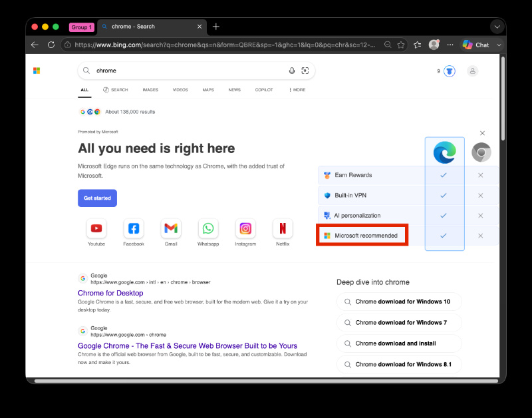Search Chrome download for Windows 7
532x418 pixels.
tap(399, 323)
